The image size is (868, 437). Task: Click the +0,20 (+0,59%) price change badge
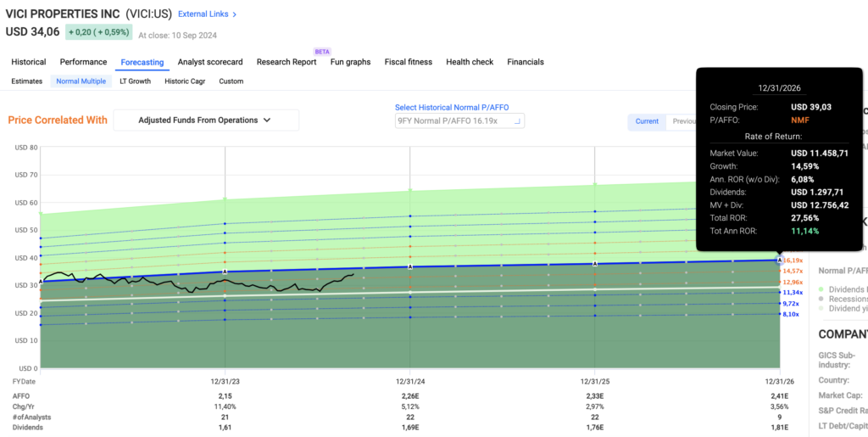point(99,32)
